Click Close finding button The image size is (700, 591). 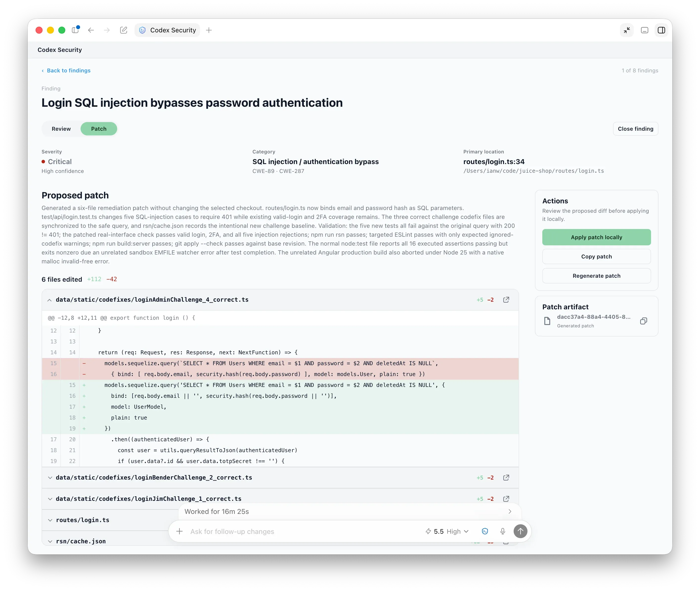click(635, 129)
